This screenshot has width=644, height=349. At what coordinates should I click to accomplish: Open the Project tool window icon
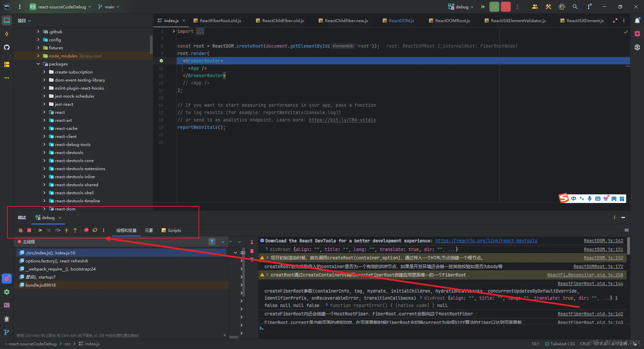7,20
